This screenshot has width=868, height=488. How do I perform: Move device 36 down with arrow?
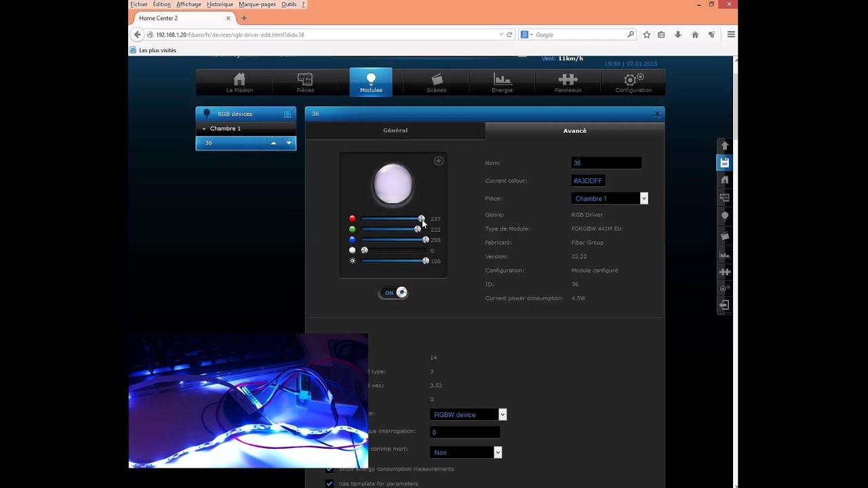tap(289, 143)
